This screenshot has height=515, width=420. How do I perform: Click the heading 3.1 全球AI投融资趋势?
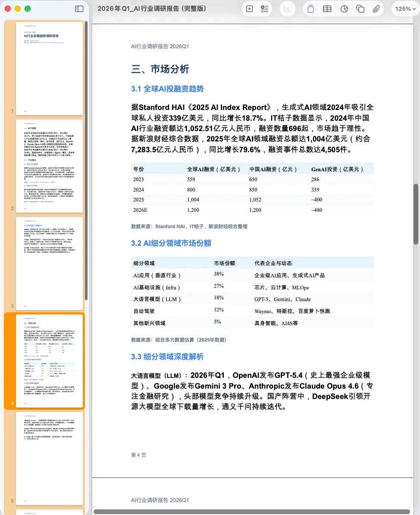[x=167, y=89]
